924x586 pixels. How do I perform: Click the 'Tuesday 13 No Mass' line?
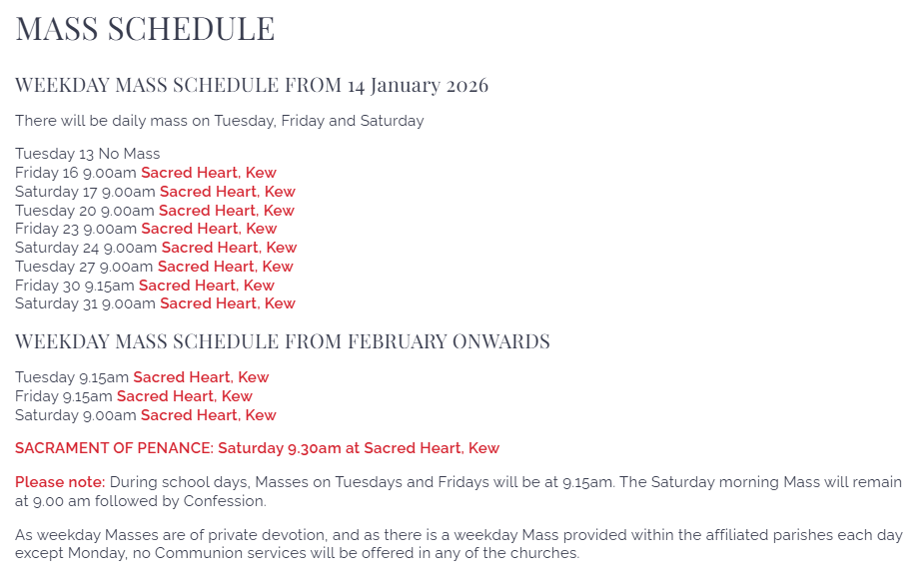87,154
